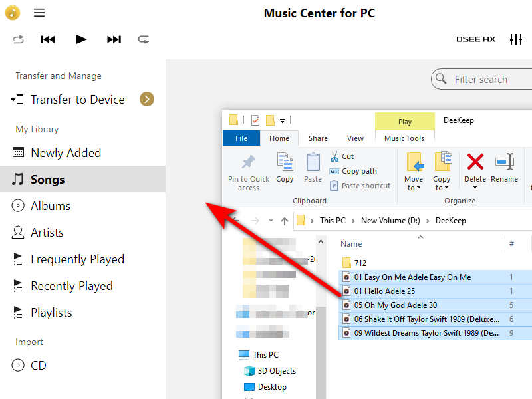Select the 712 folder

[x=354, y=263]
